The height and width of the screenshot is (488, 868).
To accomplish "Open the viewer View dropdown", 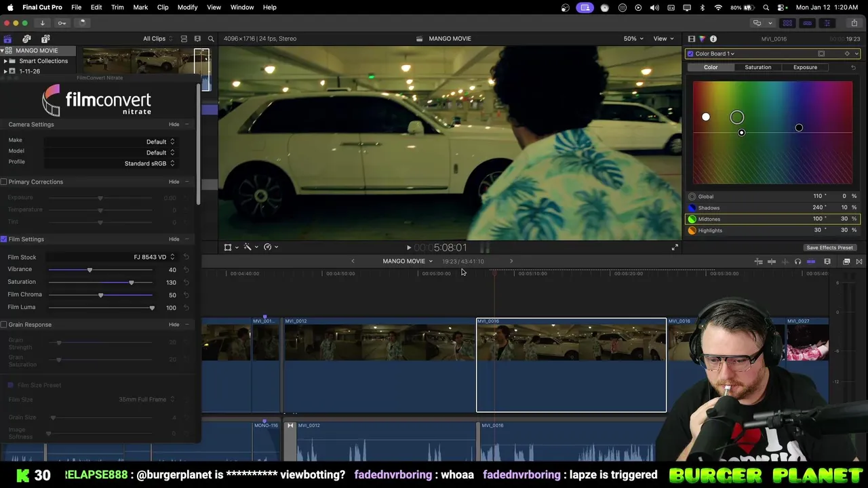I will pyautogui.click(x=663, y=39).
